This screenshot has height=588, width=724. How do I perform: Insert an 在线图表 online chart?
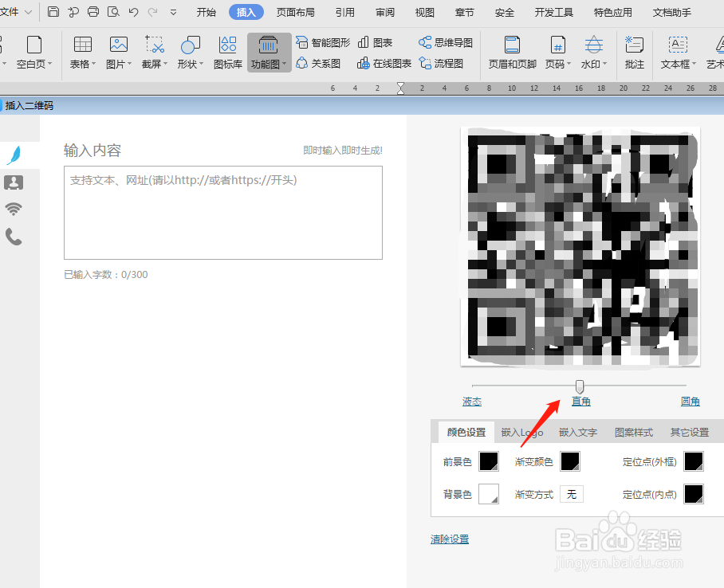click(x=384, y=63)
